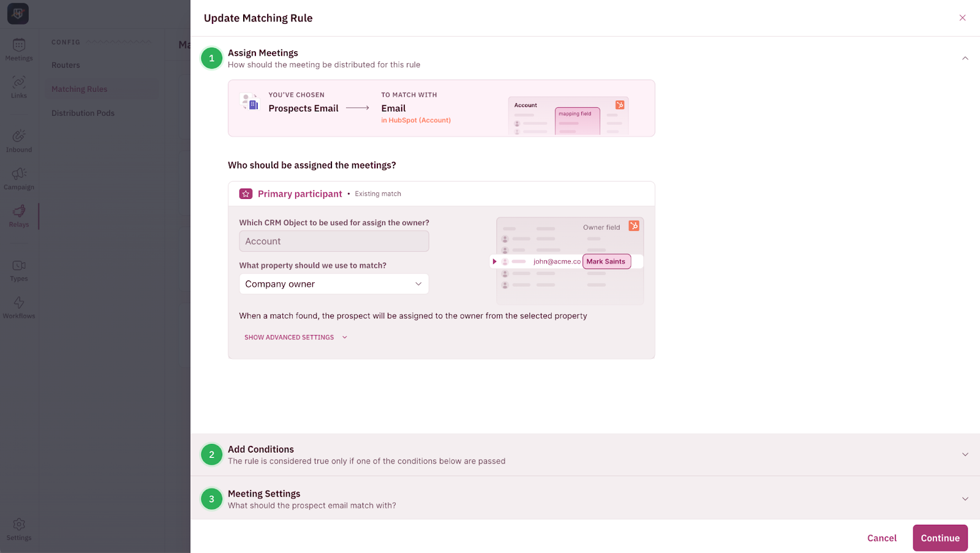Open Workflows from the sidebar
The width and height of the screenshot is (980, 553).
click(x=19, y=307)
